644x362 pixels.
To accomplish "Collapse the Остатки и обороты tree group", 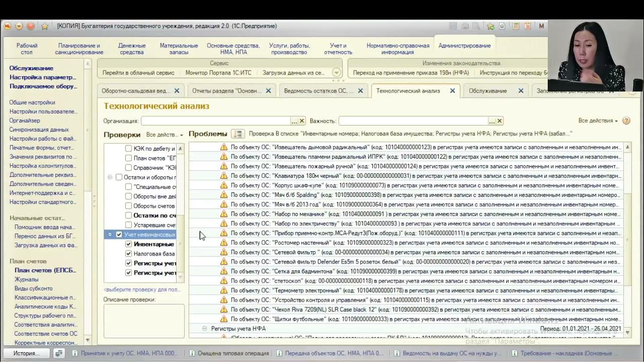I will click(110, 177).
